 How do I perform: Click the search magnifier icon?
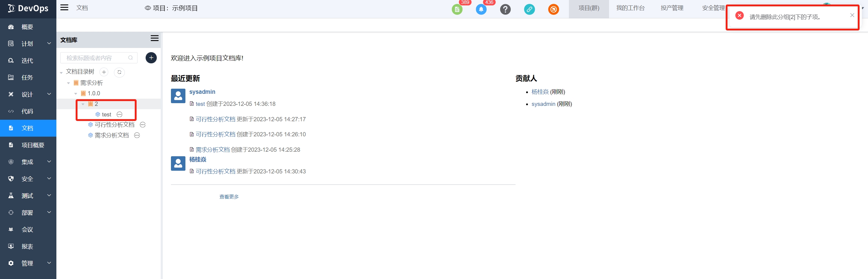(x=131, y=58)
